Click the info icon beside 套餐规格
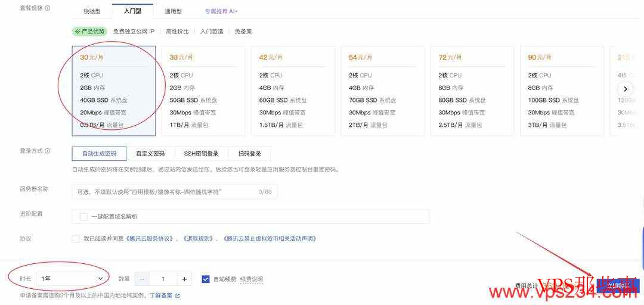The width and height of the screenshot is (644, 305). click(48, 8)
